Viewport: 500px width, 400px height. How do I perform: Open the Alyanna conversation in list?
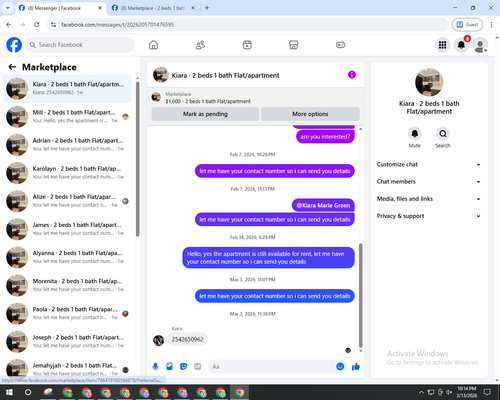[67, 257]
